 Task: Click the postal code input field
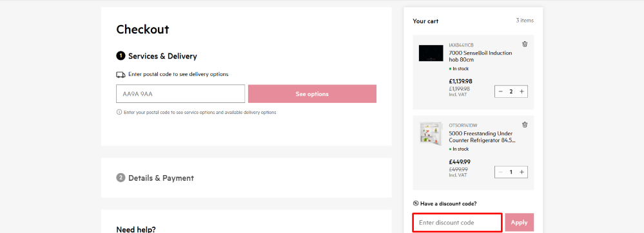click(181, 94)
